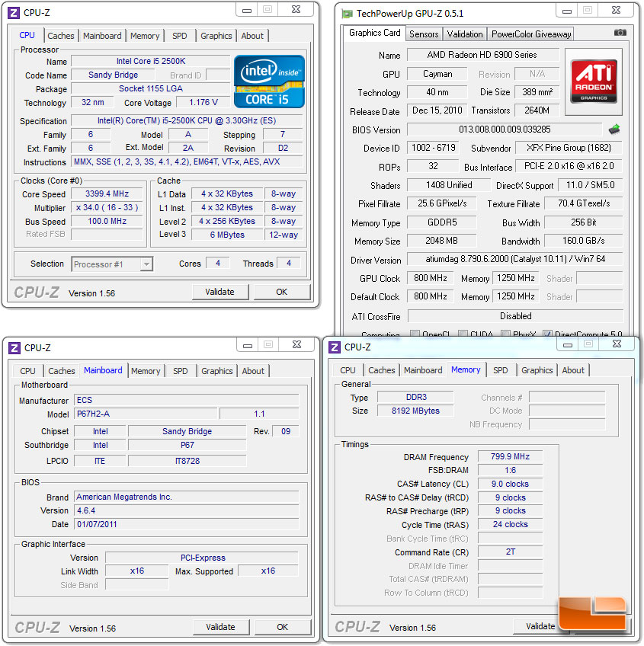The width and height of the screenshot is (644, 646).
Task: Select the Graphics Card tab in GPU-Z
Action: pyautogui.click(x=374, y=33)
